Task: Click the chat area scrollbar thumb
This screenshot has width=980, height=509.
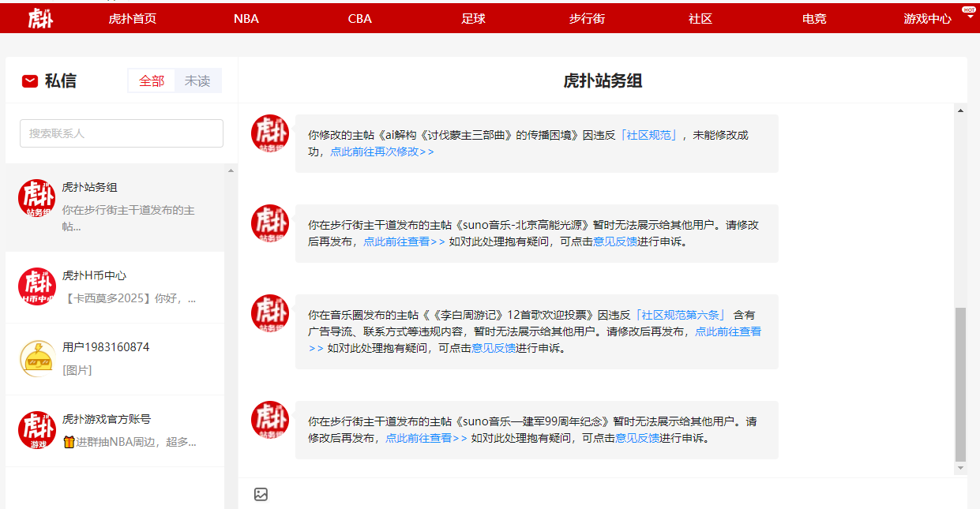Action: coord(960,384)
